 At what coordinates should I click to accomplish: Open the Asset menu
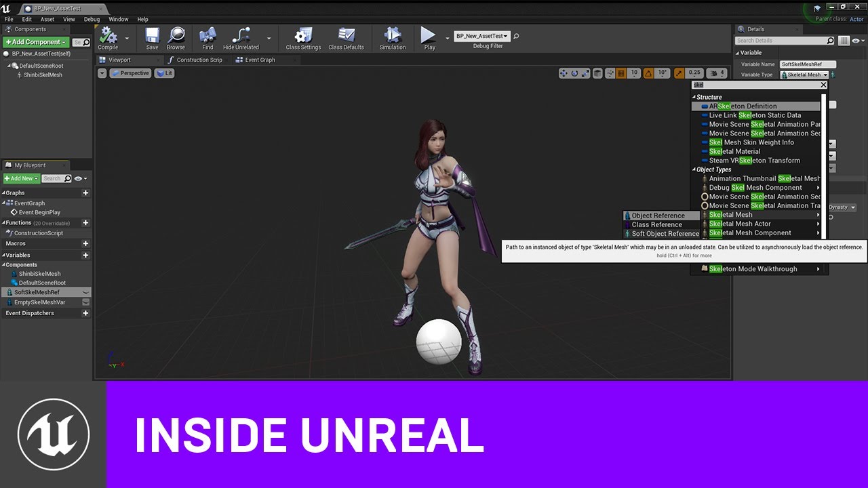tap(47, 20)
